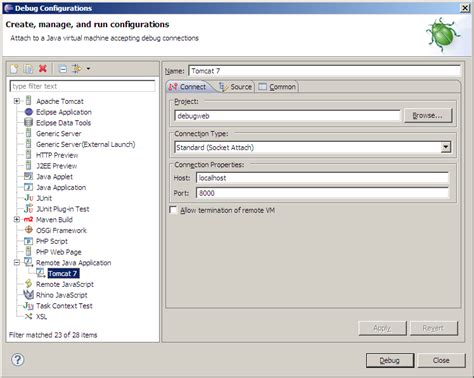Click the Close button
The height and width of the screenshot is (378, 474).
[441, 360]
